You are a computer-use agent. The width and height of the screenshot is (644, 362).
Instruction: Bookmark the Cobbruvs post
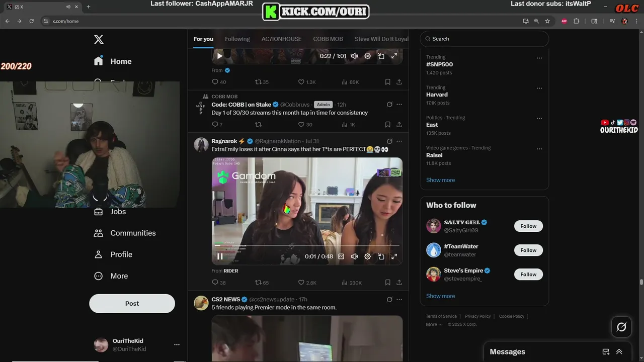pos(387,124)
